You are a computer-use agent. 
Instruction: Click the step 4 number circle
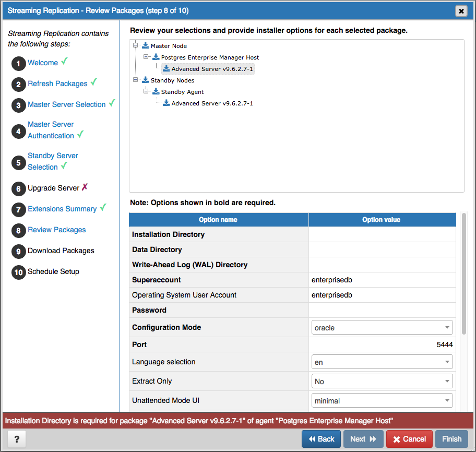point(18,132)
